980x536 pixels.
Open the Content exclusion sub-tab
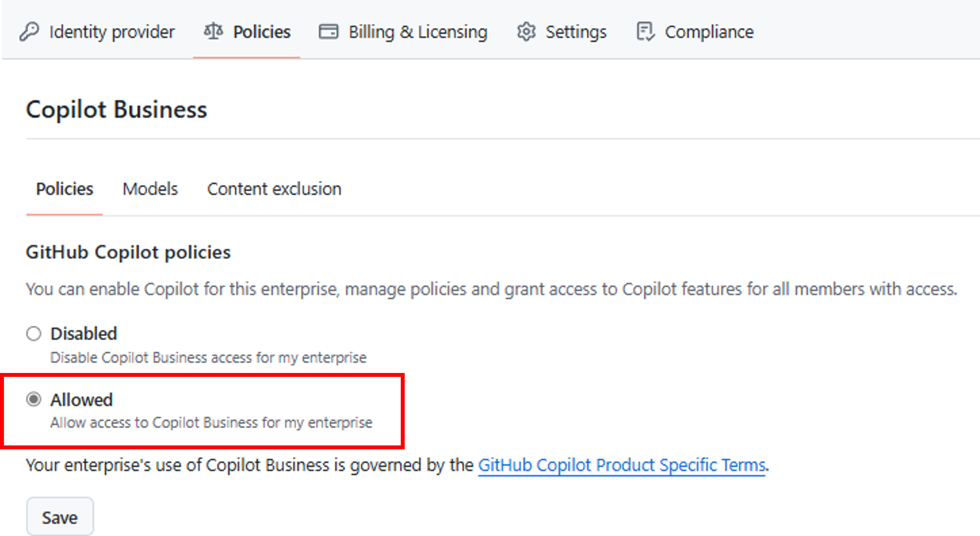274,189
